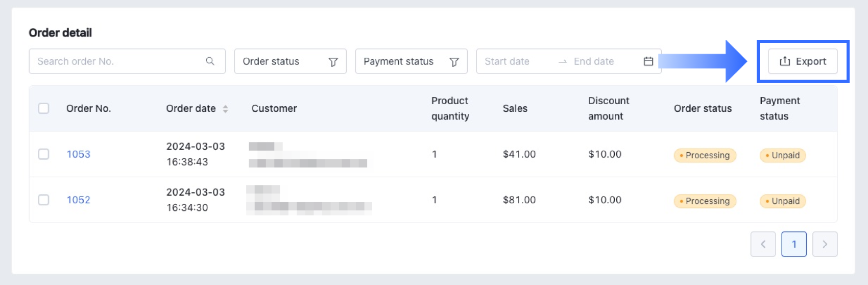Focus the Search order No. field
The image size is (868, 285).
[117, 61]
